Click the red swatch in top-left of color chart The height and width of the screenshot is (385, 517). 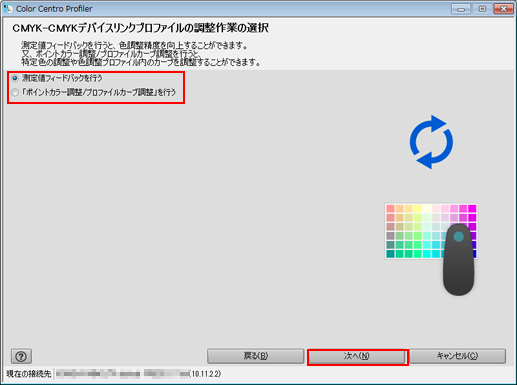point(390,209)
